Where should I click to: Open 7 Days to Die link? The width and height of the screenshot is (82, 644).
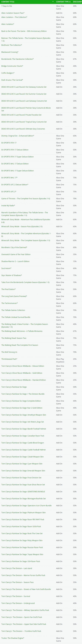7,6
